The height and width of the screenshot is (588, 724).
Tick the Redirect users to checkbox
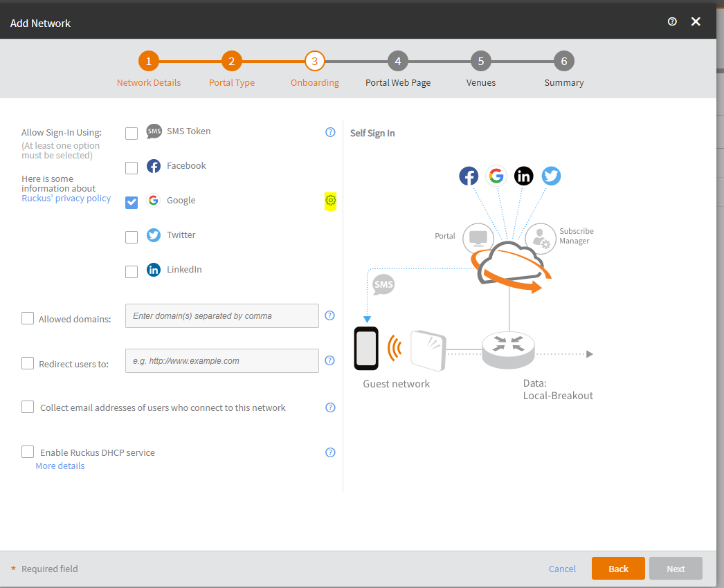[28, 363]
